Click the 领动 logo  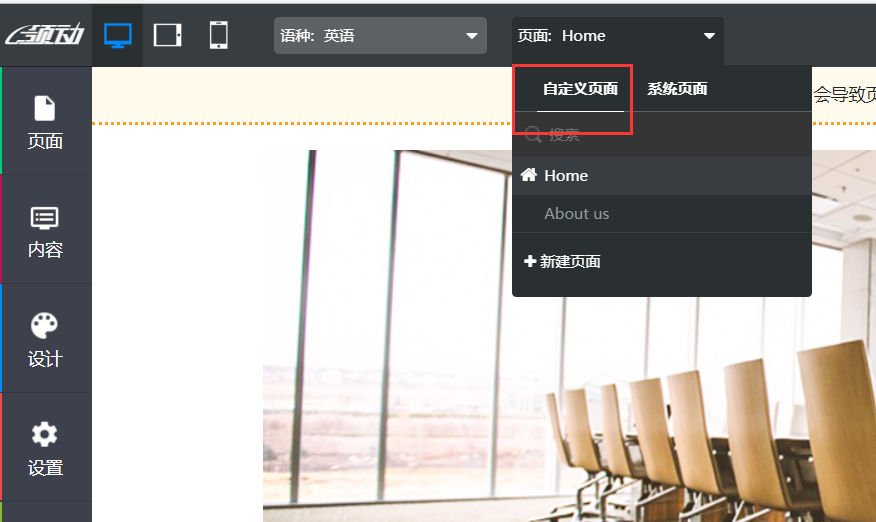click(x=45, y=35)
